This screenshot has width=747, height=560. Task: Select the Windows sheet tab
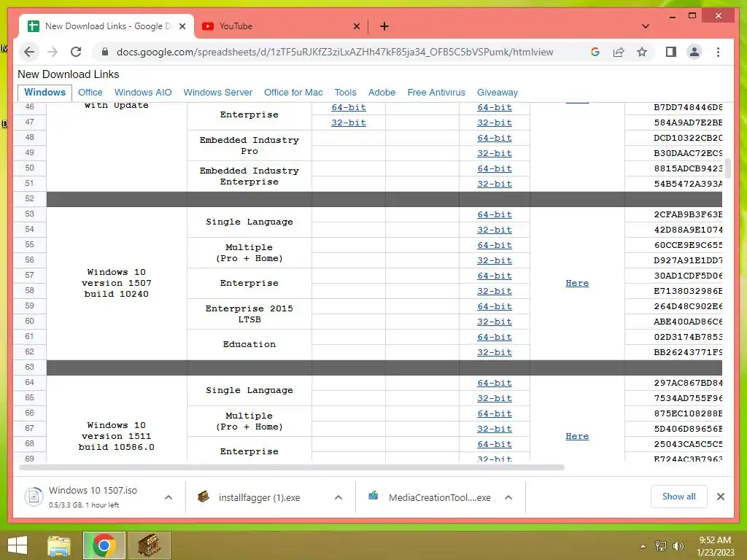pyautogui.click(x=44, y=93)
